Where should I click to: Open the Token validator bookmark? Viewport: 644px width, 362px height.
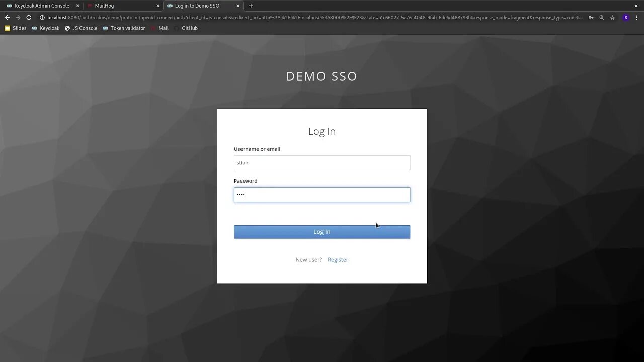pos(124,28)
